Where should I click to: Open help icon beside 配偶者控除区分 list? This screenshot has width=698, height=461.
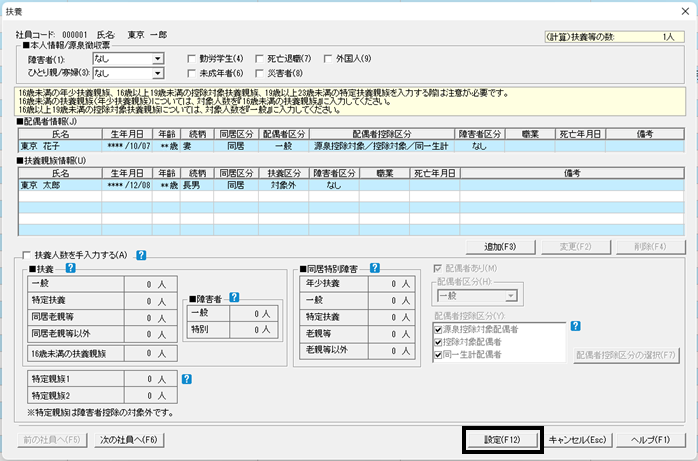pos(576,326)
